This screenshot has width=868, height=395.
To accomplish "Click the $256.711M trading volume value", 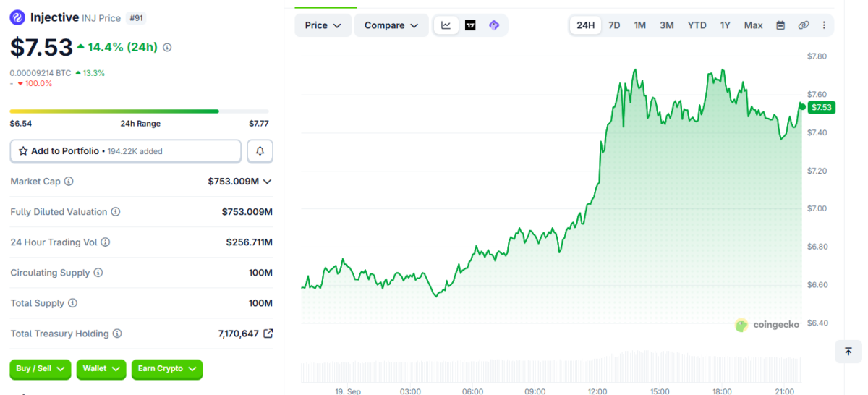I will [x=250, y=242].
